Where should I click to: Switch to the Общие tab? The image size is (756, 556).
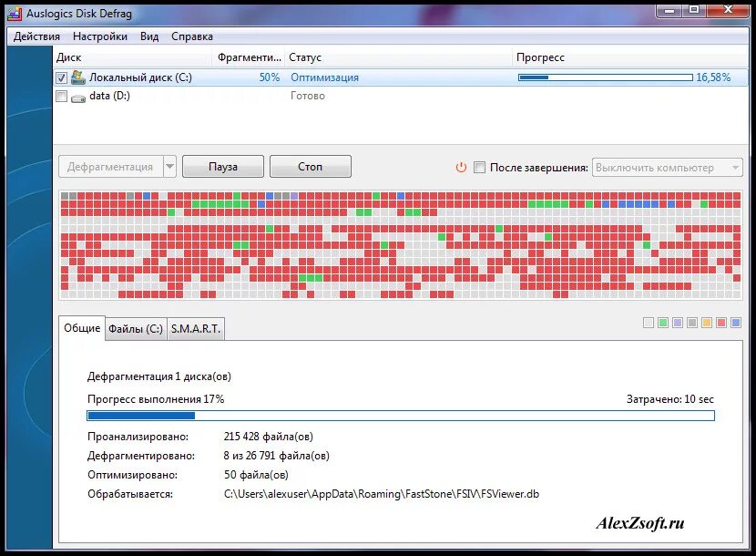pyautogui.click(x=82, y=328)
